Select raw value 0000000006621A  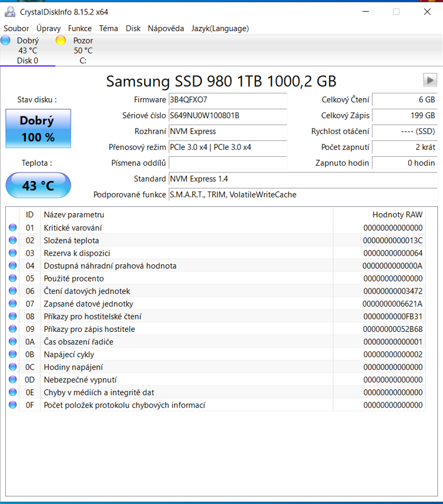(x=392, y=304)
